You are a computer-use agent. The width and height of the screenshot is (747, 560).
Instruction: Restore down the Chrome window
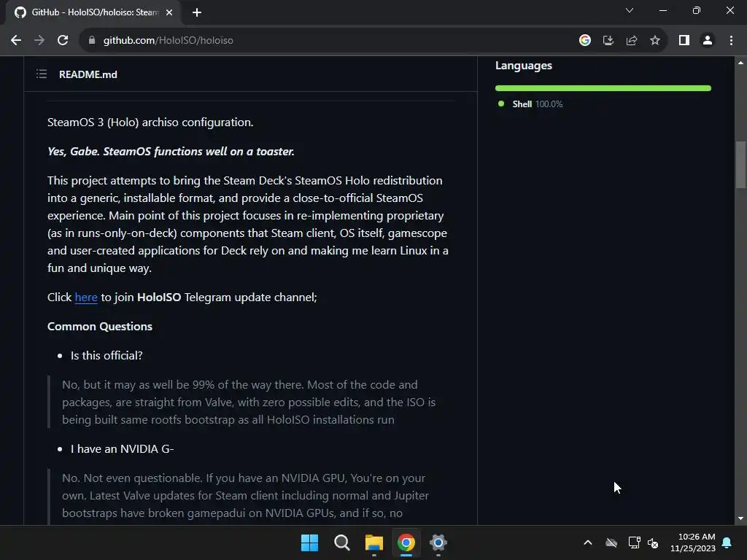pos(697,10)
